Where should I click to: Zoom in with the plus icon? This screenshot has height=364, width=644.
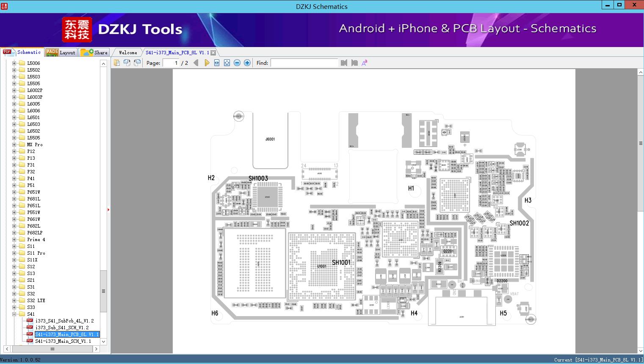[247, 63]
